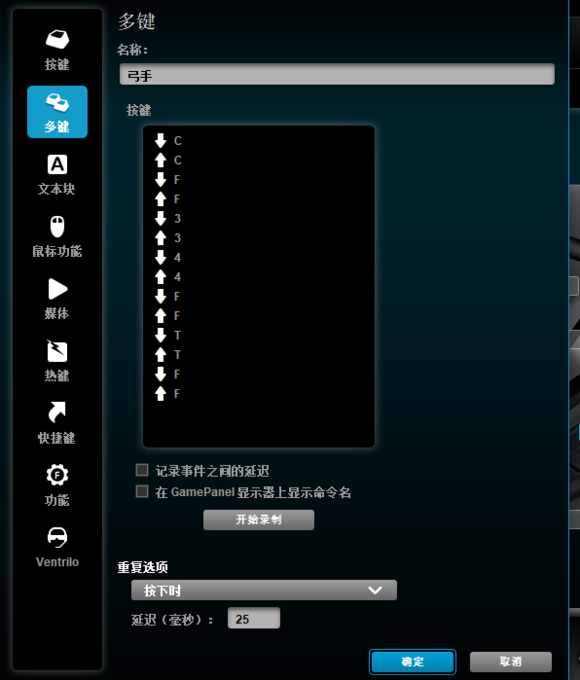Screen dimensions: 580x680
Task: Toggle GamePanel 显示命令名 checkbox
Action: (x=142, y=491)
